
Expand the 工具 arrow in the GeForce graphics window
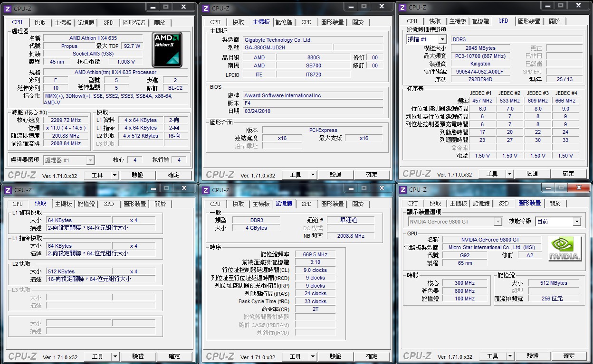pos(509,356)
